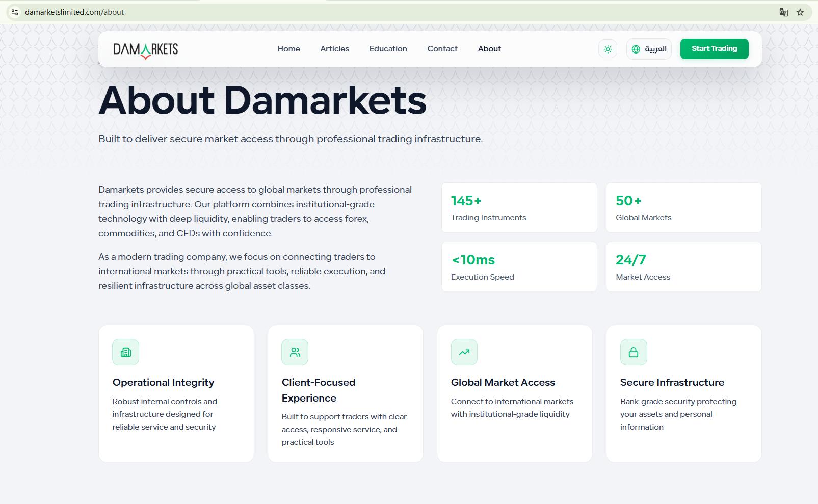Click the subtitle "Built to deliver secure market access"
This screenshot has height=504, width=818.
click(291, 139)
